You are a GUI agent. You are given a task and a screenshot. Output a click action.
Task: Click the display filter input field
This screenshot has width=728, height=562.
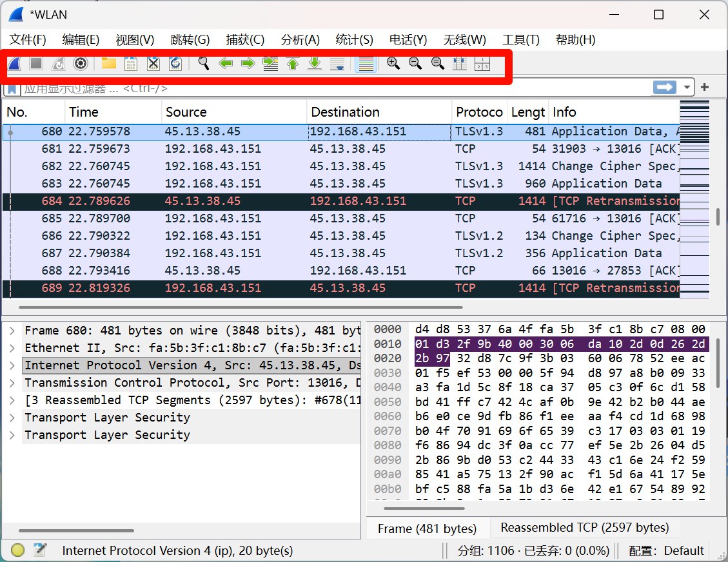click(x=322, y=88)
